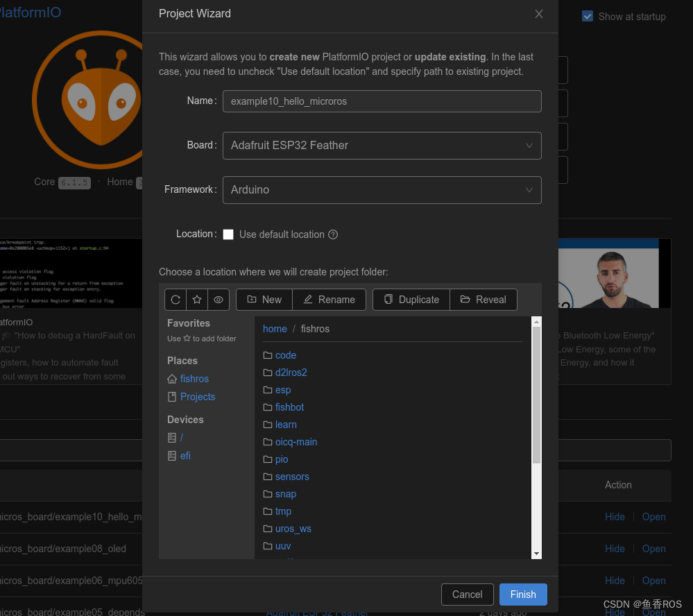Click Open for example10_hello project row
This screenshot has width=693, height=616.
[x=653, y=517]
